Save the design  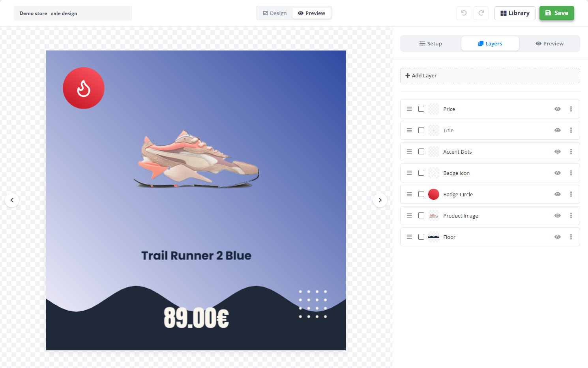tap(557, 13)
